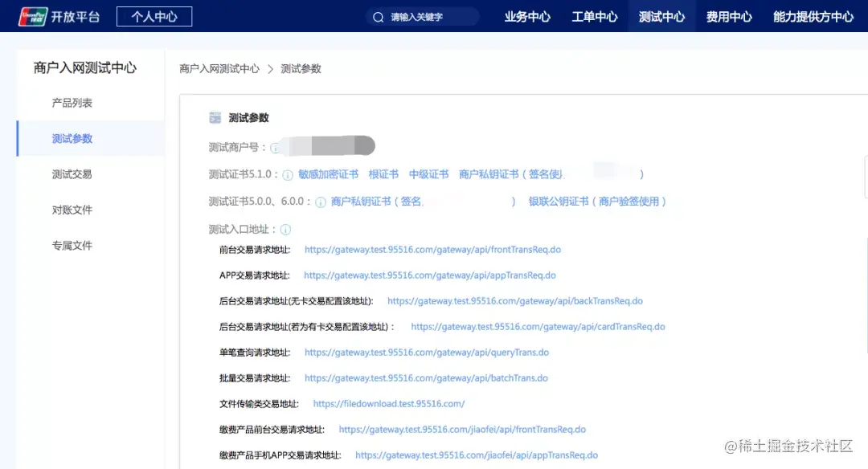Open the filedownload.test.95516.com URL

[x=389, y=404]
